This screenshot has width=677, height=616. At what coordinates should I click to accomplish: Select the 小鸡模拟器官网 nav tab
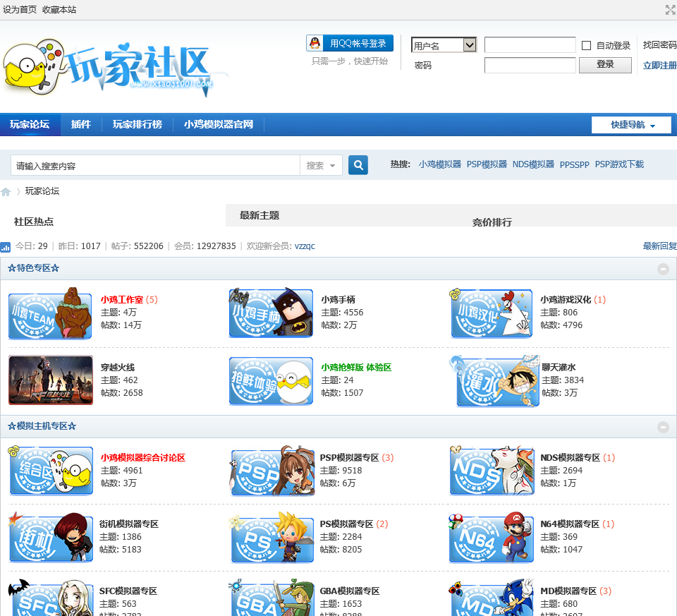[219, 124]
